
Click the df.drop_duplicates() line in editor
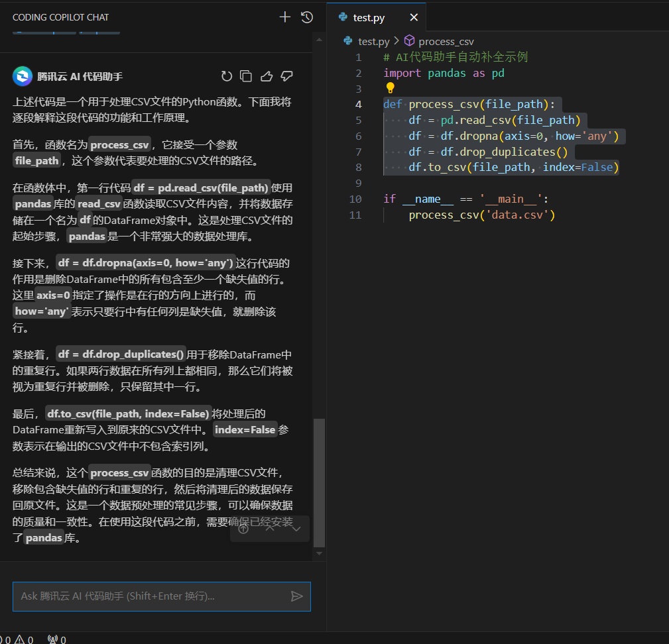pos(488,152)
